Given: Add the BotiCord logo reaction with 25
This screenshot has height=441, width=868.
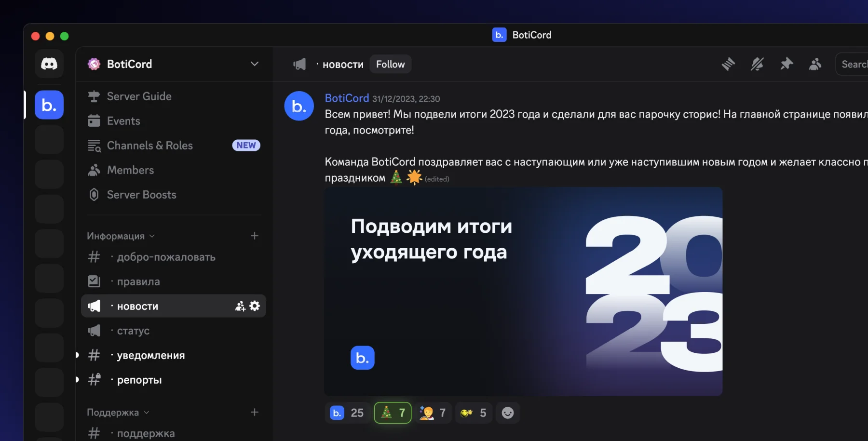Looking at the screenshot, I should 348,413.
